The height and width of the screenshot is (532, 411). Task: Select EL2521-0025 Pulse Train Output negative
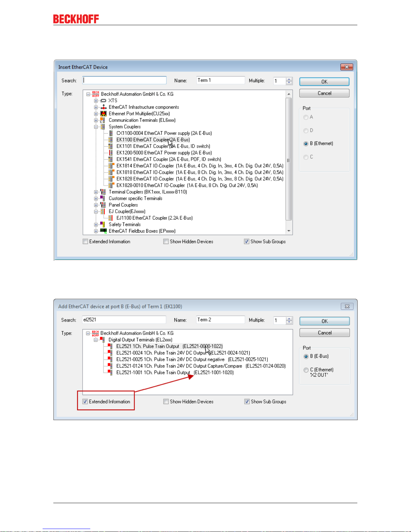[192, 359]
